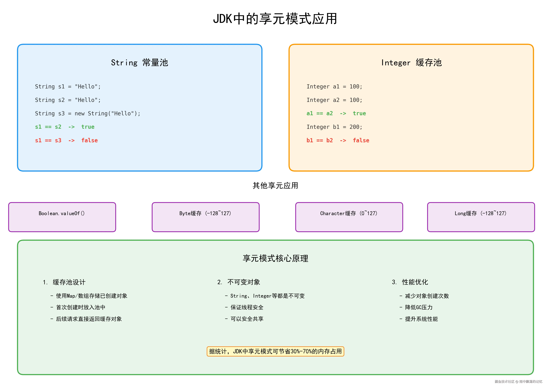Click the 享元模式核心原理 heading
This screenshot has height=392, width=551.
pyautogui.click(x=275, y=259)
